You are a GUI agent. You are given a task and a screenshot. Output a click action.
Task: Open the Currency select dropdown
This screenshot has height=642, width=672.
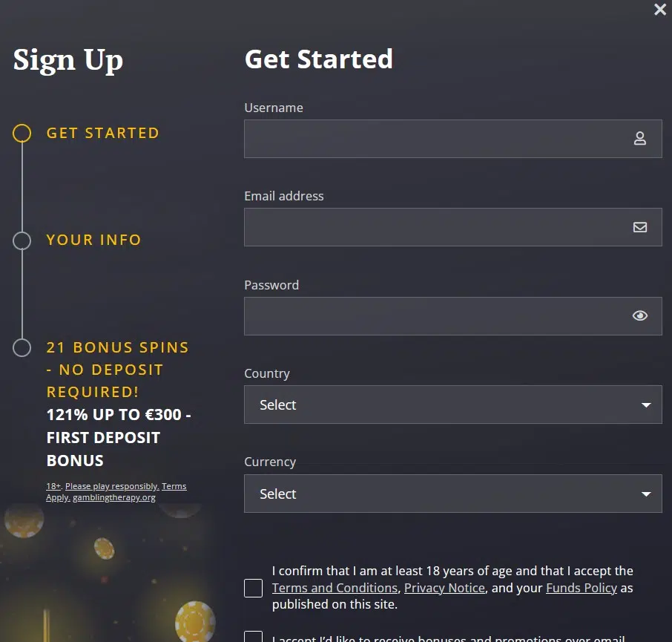pos(453,494)
